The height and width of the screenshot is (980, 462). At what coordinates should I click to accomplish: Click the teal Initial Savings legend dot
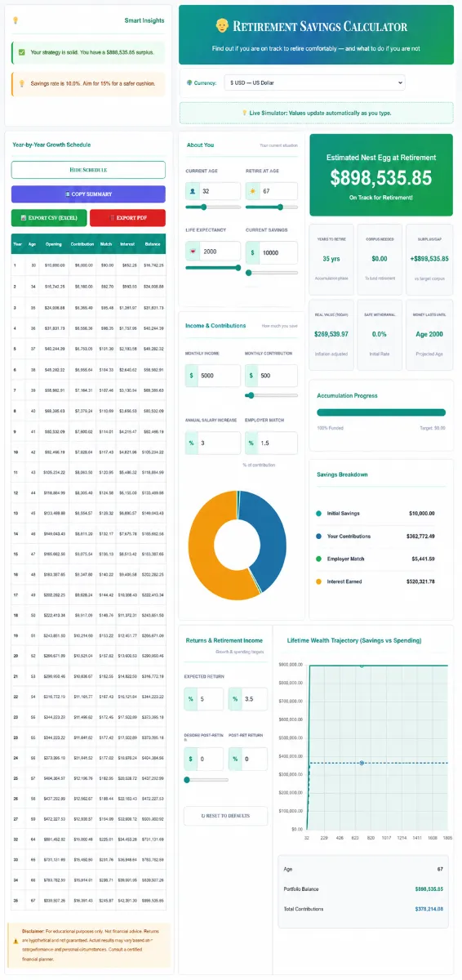(318, 514)
